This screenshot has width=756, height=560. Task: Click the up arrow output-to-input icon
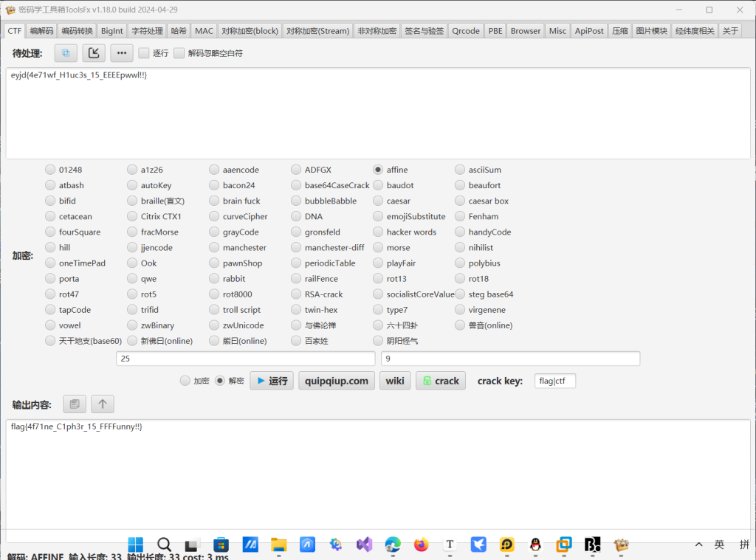pyautogui.click(x=103, y=404)
